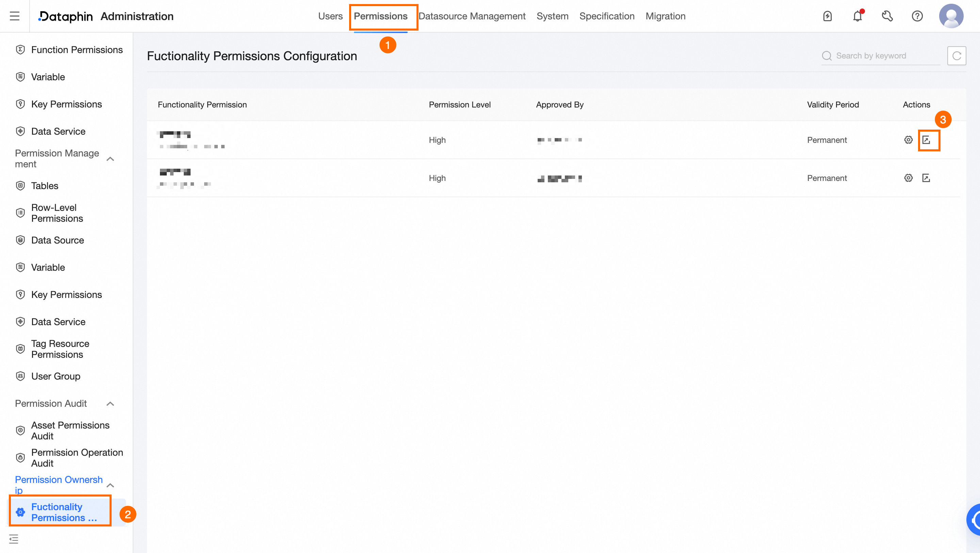Go to Asset Permissions Audit
Image resolution: width=980 pixels, height=553 pixels.
pos(70,431)
